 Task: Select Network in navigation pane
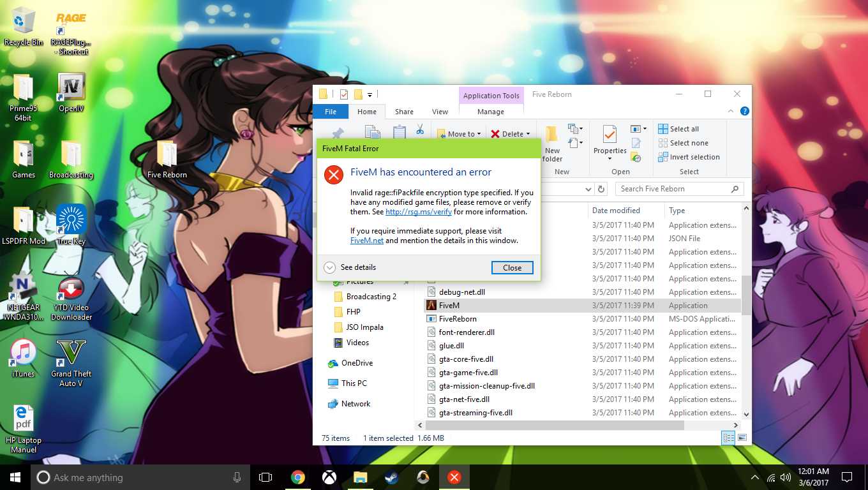click(x=355, y=404)
